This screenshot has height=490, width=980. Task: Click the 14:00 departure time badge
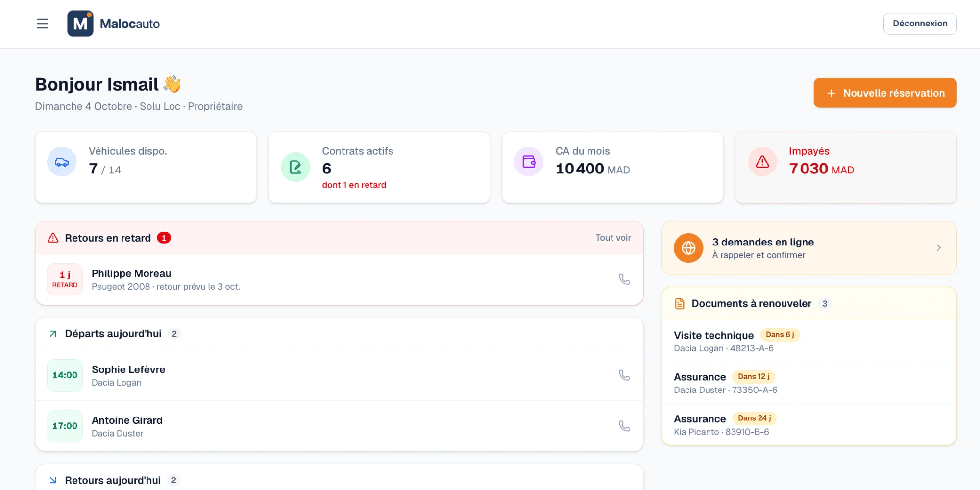click(65, 375)
